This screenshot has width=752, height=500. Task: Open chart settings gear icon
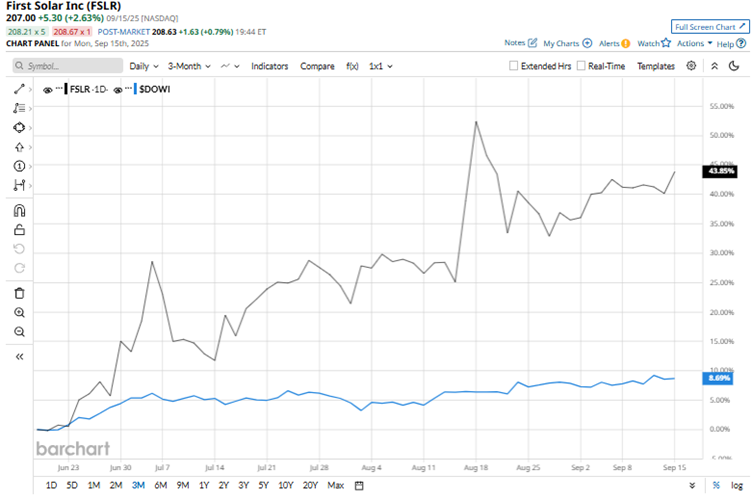point(691,66)
